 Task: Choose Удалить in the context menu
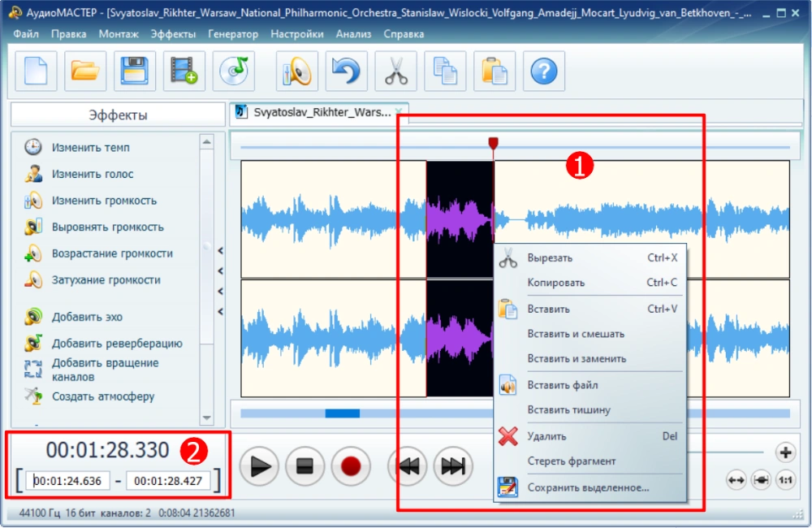(x=590, y=436)
